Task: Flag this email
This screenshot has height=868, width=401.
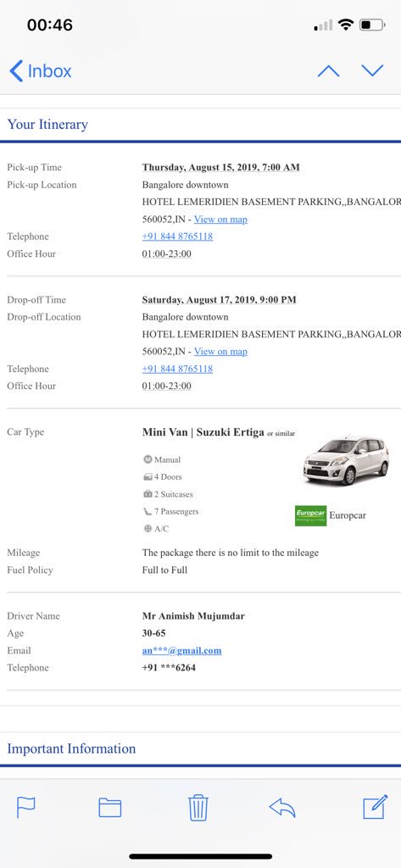Action: click(x=25, y=808)
